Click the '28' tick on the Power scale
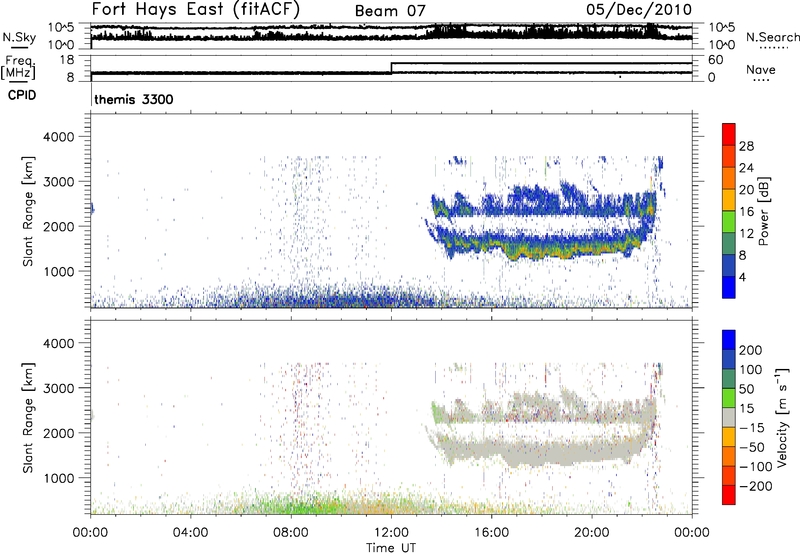This screenshot has height=554, width=800. 746,146
